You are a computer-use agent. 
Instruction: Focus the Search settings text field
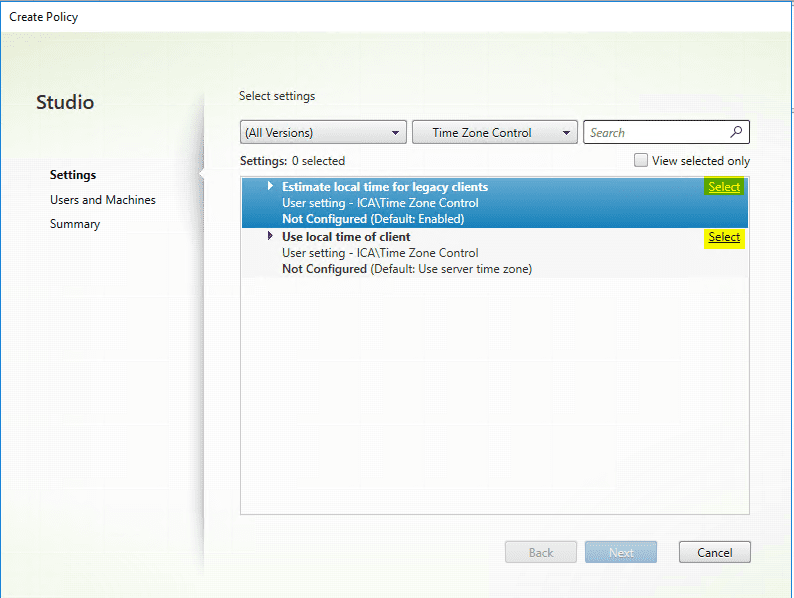655,132
